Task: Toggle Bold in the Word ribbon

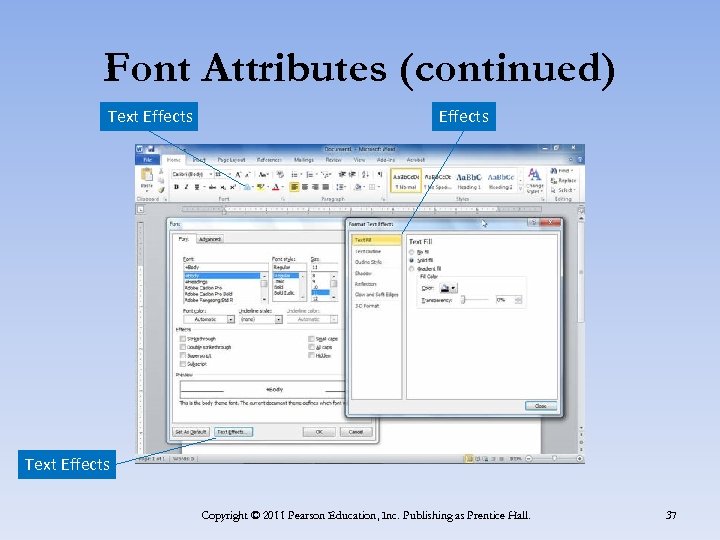Action: coord(176,187)
